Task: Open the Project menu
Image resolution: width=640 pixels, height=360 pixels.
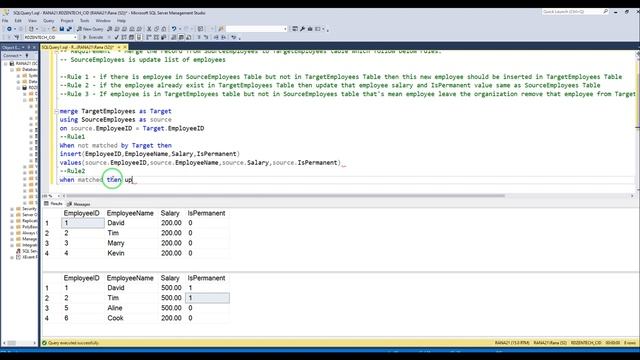Action: (x=67, y=20)
